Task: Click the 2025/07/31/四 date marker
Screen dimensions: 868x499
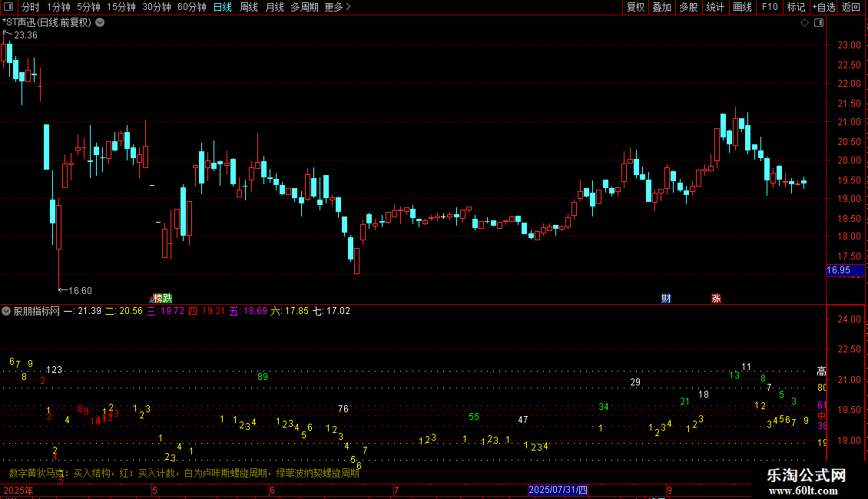Action: click(558, 490)
